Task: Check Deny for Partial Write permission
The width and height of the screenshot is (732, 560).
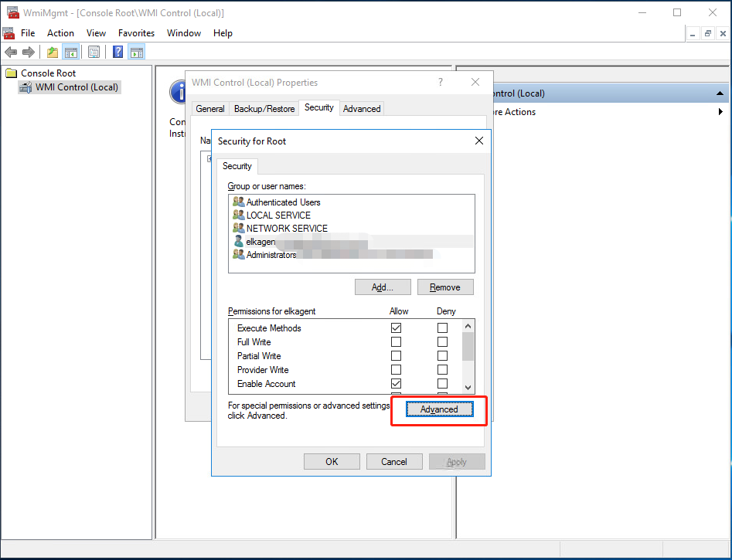Action: (441, 355)
